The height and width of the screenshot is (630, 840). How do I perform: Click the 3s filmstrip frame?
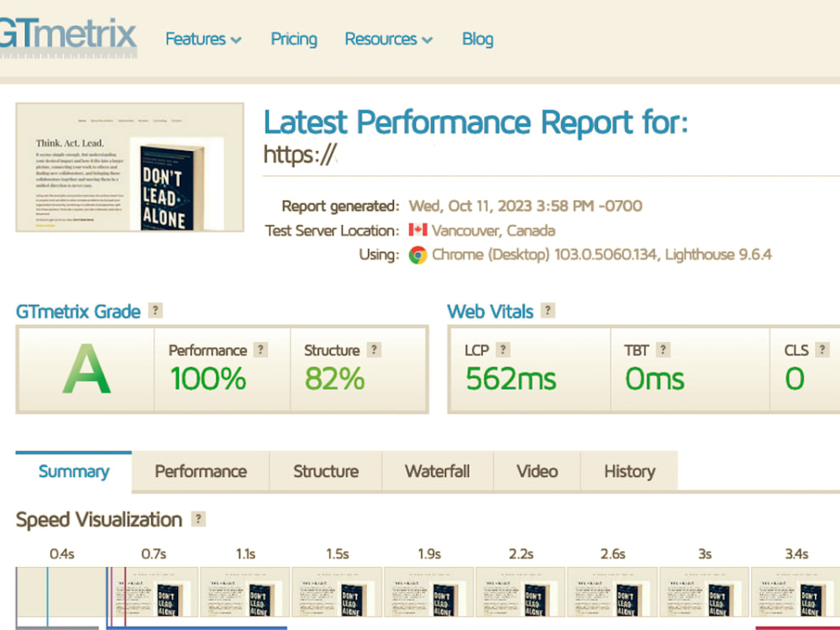tap(704, 592)
